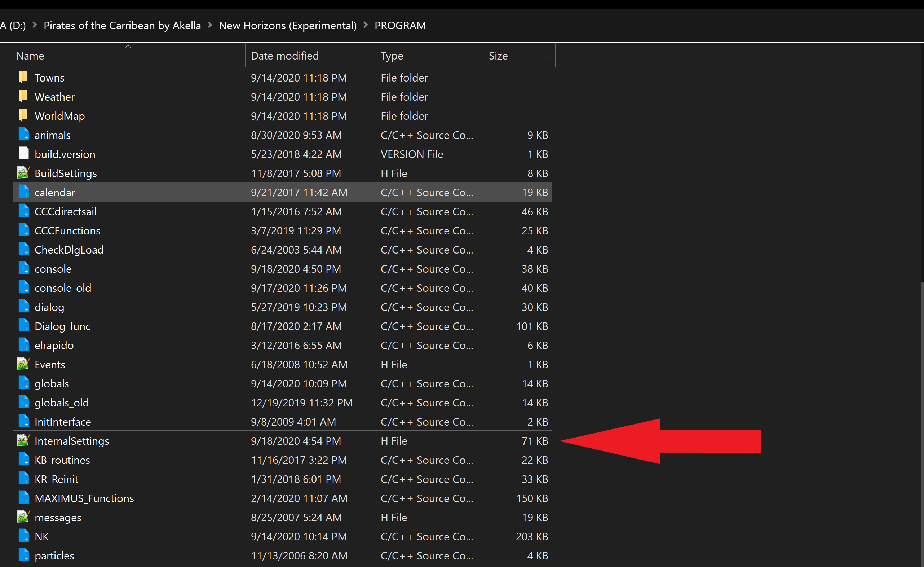Click the CCCdirectsail file icon
The height and width of the screenshot is (567, 924).
23,211
